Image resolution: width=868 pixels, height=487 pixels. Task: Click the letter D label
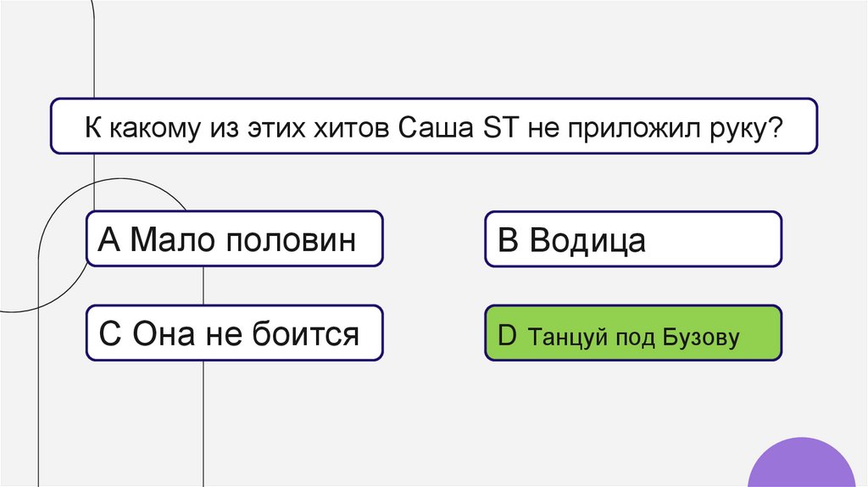point(508,336)
